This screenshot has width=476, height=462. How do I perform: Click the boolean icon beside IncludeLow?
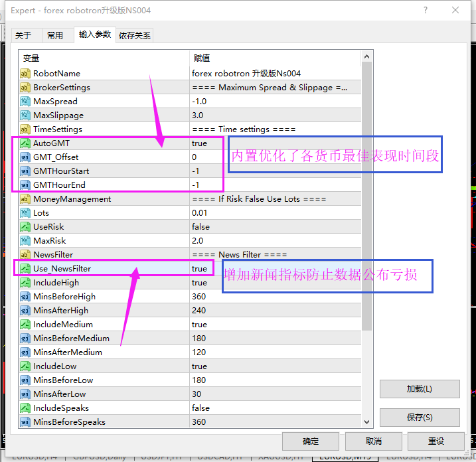point(25,366)
